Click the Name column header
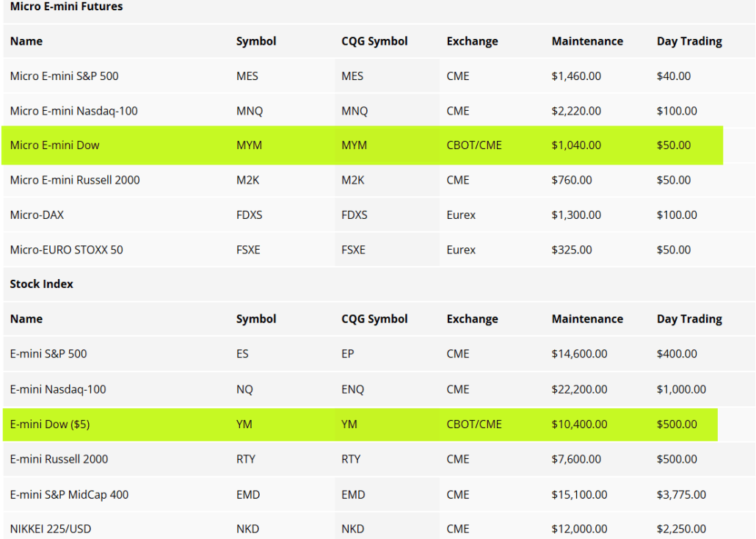This screenshot has height=539, width=756. pos(26,41)
